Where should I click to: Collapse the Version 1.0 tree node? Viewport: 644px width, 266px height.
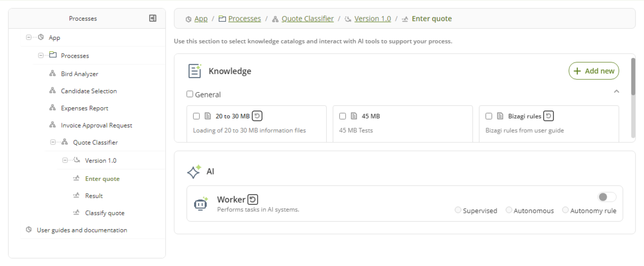point(65,160)
